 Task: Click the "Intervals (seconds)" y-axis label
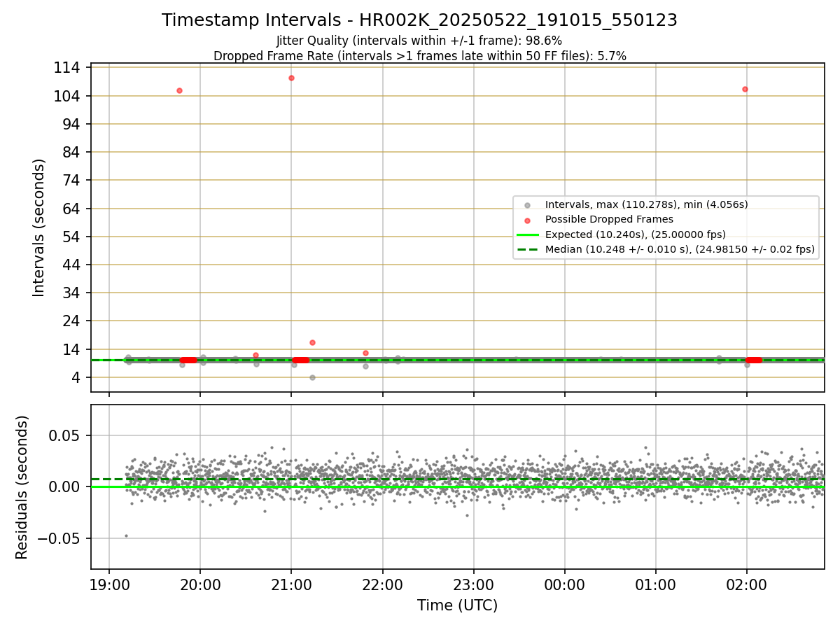click(x=39, y=227)
